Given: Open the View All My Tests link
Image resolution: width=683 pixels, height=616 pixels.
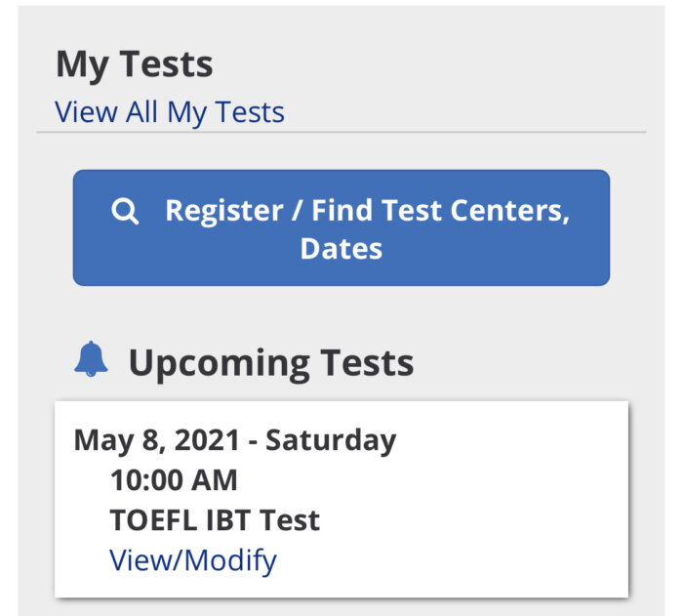Looking at the screenshot, I should 170,113.
